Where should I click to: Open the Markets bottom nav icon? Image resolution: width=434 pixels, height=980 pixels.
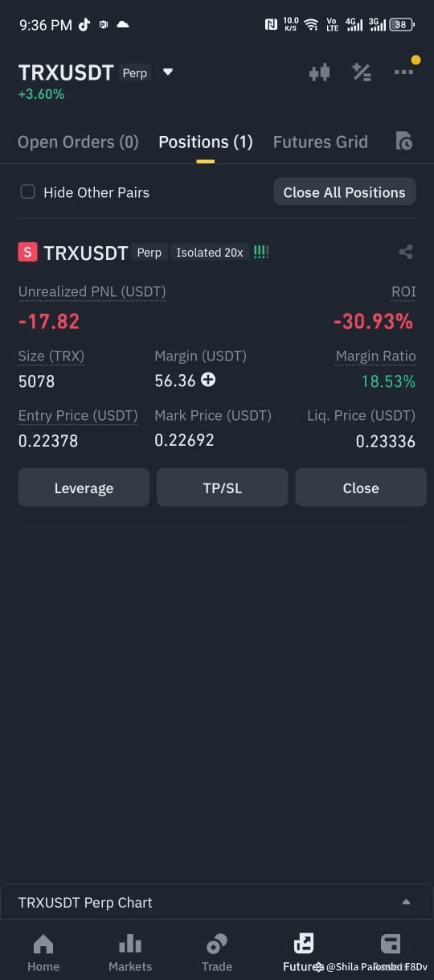[x=130, y=944]
